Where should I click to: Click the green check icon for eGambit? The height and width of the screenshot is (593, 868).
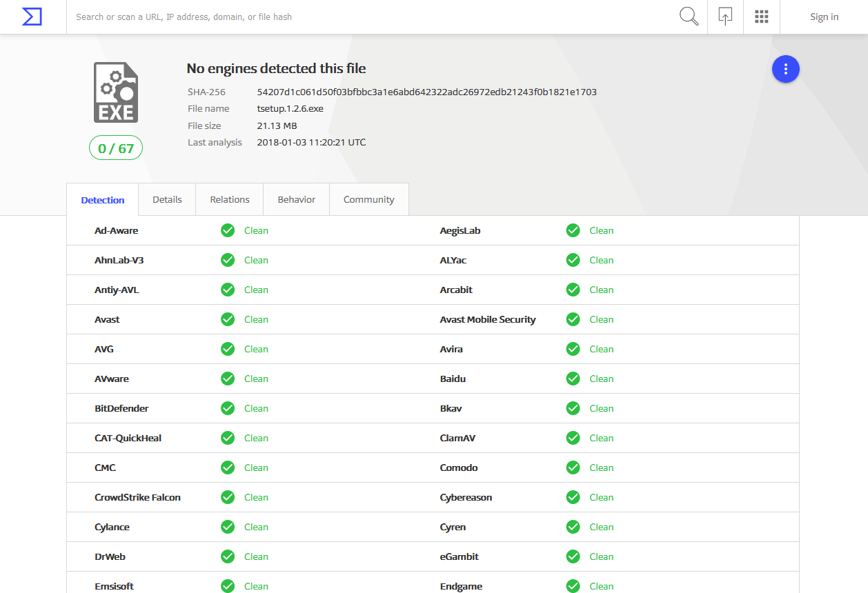click(x=573, y=556)
